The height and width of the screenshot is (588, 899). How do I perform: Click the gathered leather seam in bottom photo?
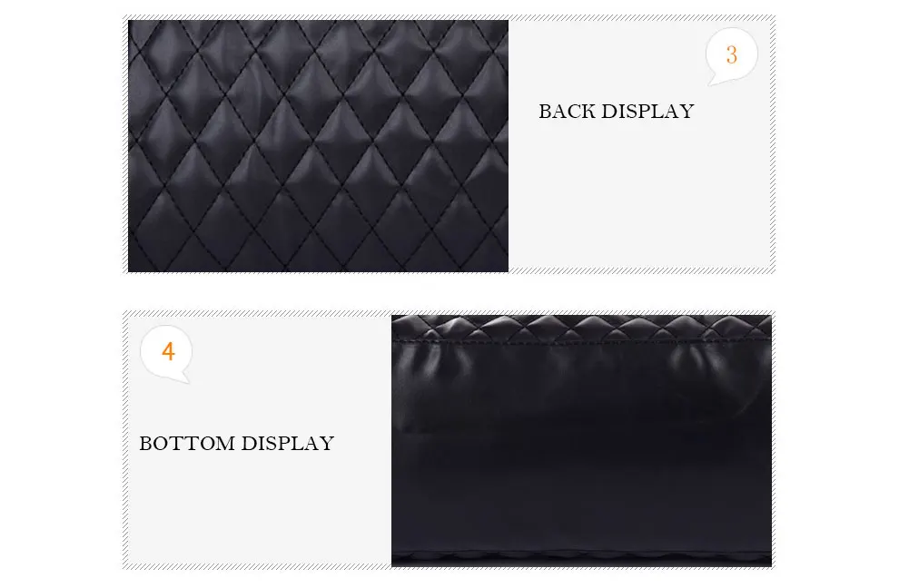coord(581,343)
